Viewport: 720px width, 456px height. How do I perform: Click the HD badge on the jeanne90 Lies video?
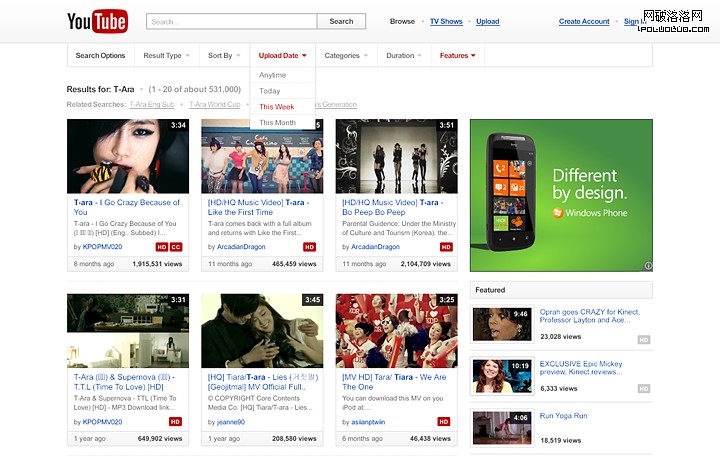[x=310, y=421]
